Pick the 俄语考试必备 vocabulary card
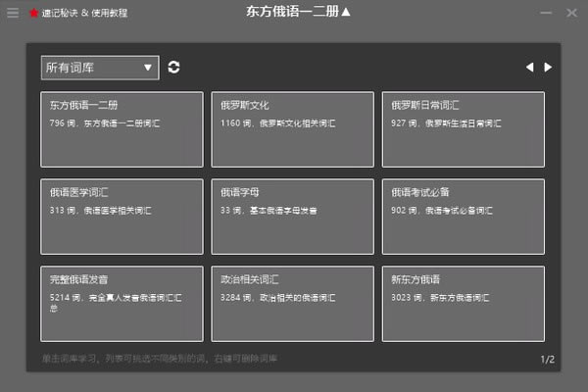Viewport: 588px width, 392px height. [464, 216]
